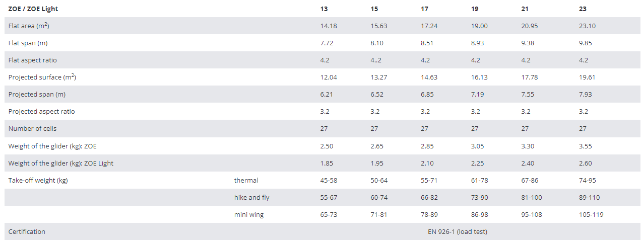Click the hike and fly label
This screenshot has width=644, height=243.
click(251, 197)
